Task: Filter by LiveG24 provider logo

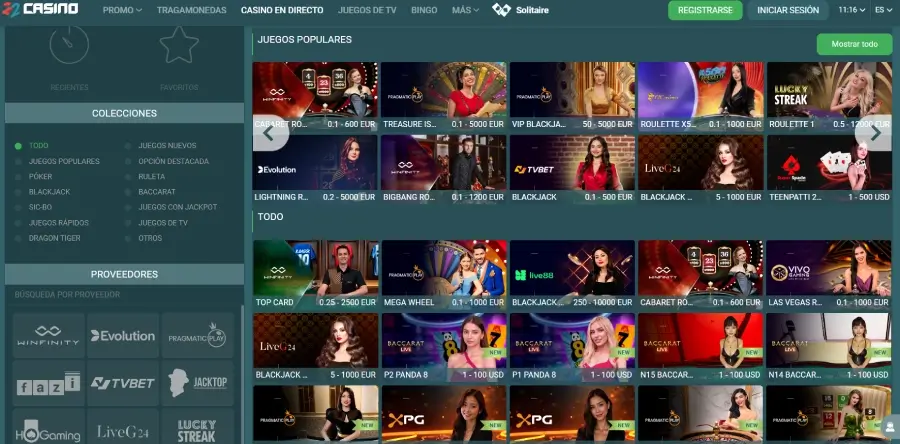Action: coord(123,427)
